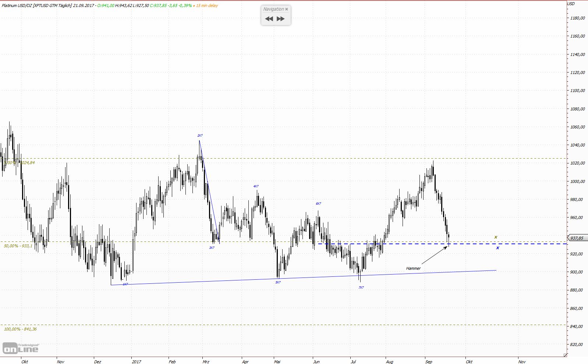
Task: Close the Navigation panel
Action: [287, 9]
